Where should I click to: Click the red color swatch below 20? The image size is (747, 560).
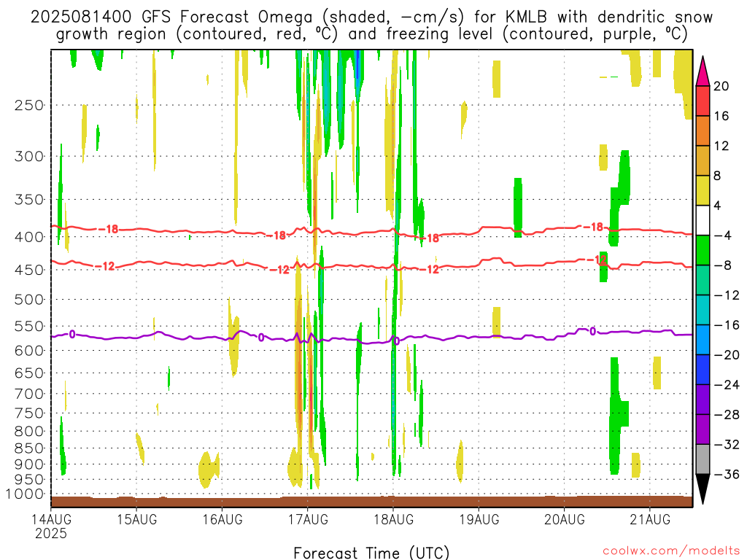click(x=703, y=101)
